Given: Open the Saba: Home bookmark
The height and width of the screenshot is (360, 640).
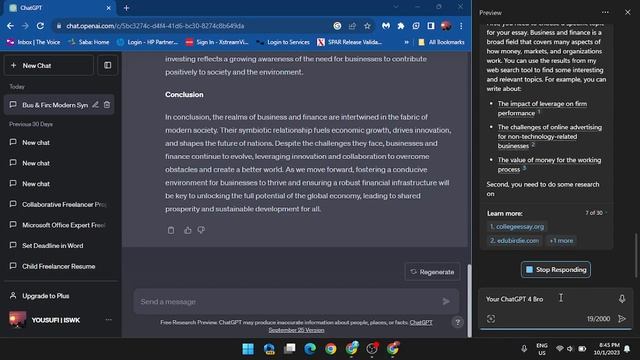Looking at the screenshot, I should coord(89,42).
